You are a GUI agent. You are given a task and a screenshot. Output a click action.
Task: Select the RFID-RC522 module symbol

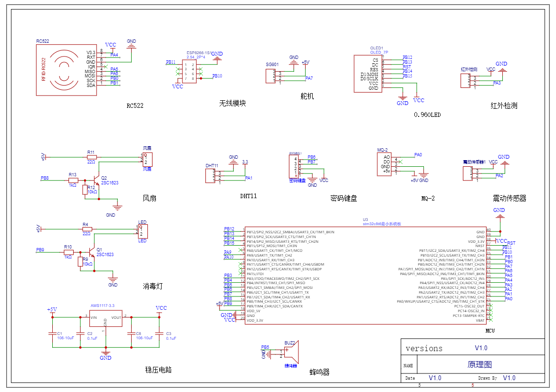(67, 70)
